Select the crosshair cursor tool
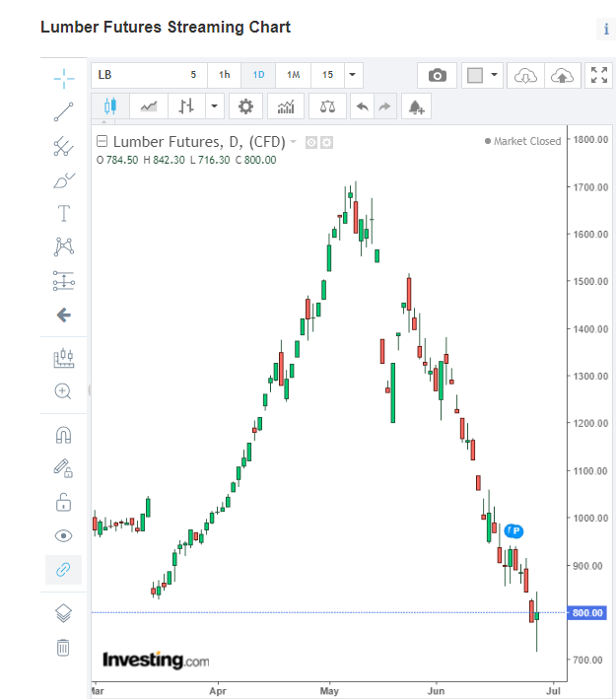 pyautogui.click(x=64, y=79)
